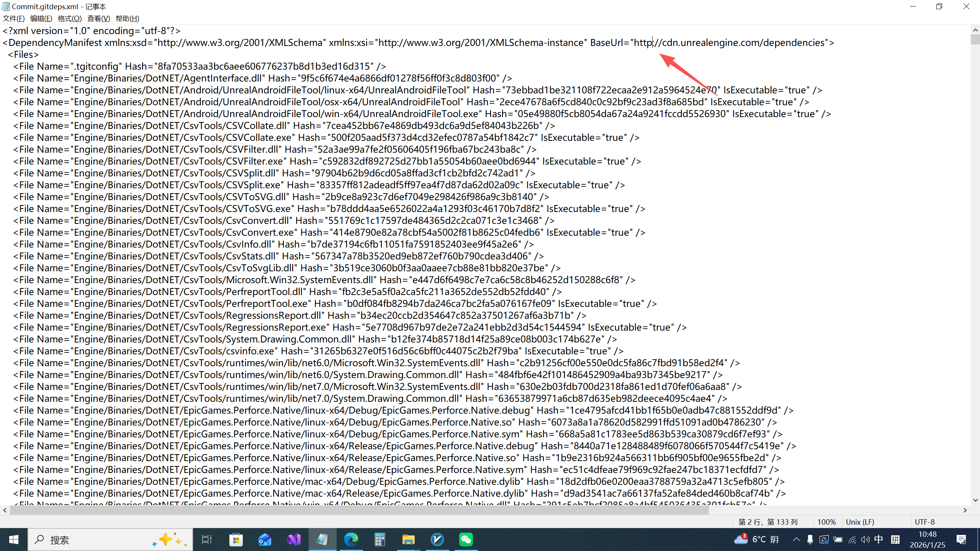
Task: Open the 格式(O) menu
Action: tap(69, 18)
